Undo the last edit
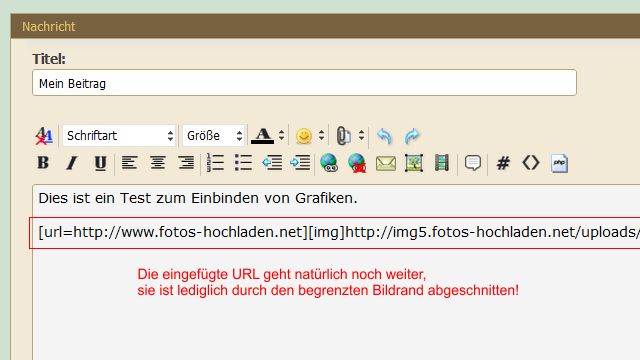Screen dimensions: 640x360 coord(384,136)
